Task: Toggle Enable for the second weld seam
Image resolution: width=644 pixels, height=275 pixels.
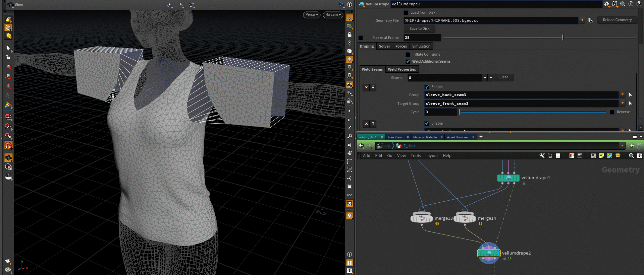Action: [427, 124]
